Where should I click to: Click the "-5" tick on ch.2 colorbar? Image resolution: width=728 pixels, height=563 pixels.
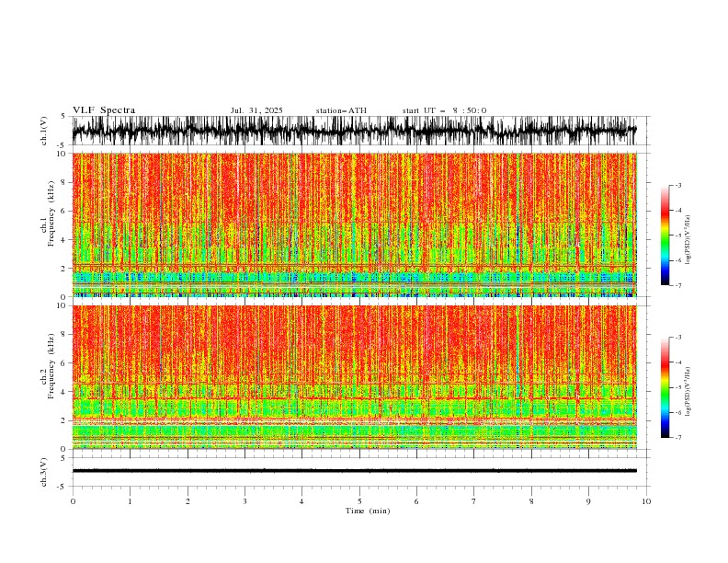(x=677, y=387)
